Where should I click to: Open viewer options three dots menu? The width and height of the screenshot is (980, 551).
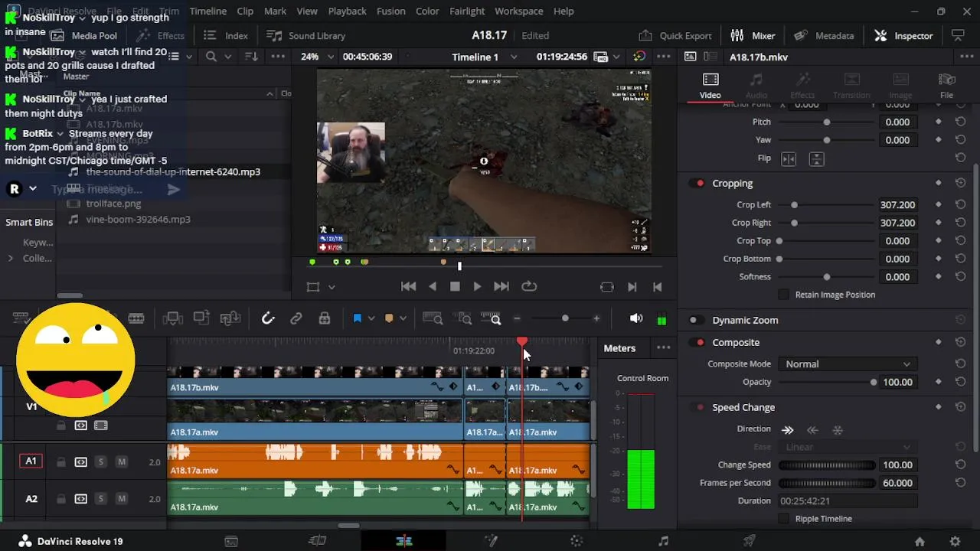(x=663, y=57)
